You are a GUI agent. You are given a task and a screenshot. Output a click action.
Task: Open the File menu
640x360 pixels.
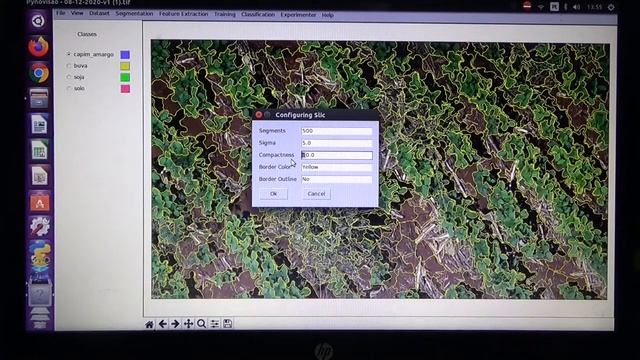click(60, 13)
